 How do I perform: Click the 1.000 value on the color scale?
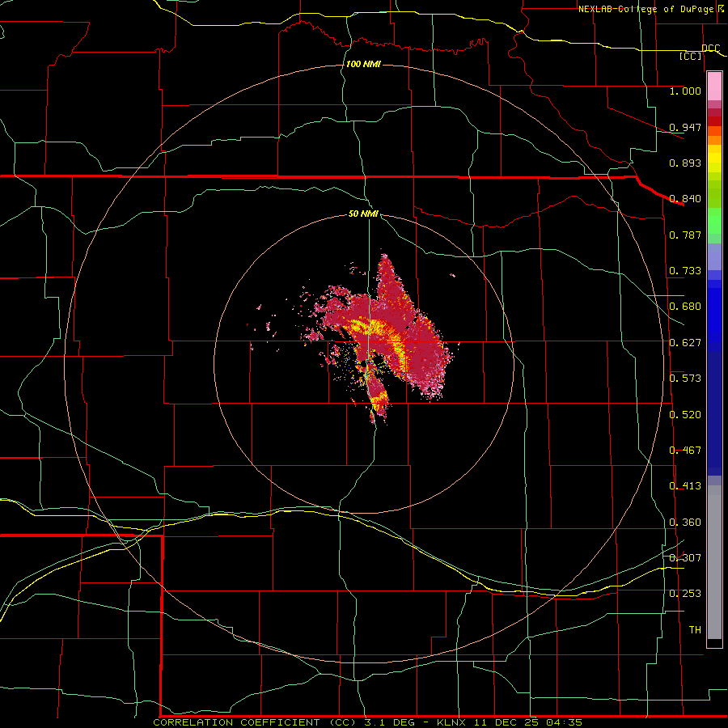point(685,91)
